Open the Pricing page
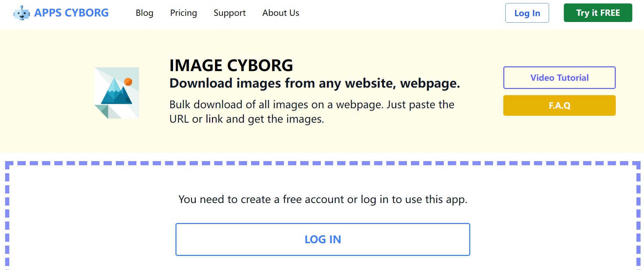The height and width of the screenshot is (270, 644). [x=183, y=13]
